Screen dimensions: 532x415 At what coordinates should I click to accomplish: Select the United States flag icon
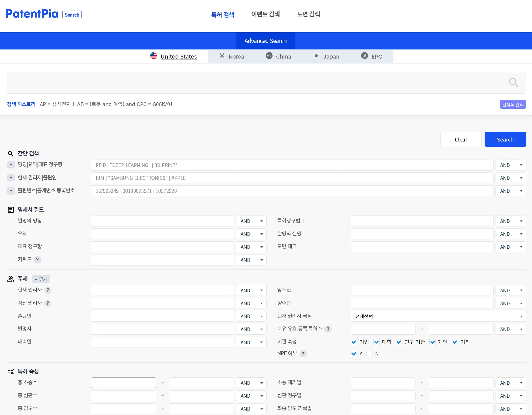point(154,56)
